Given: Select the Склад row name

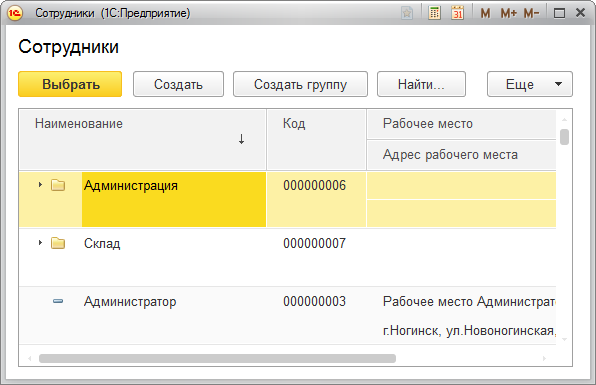Looking at the screenshot, I should pyautogui.click(x=102, y=244).
